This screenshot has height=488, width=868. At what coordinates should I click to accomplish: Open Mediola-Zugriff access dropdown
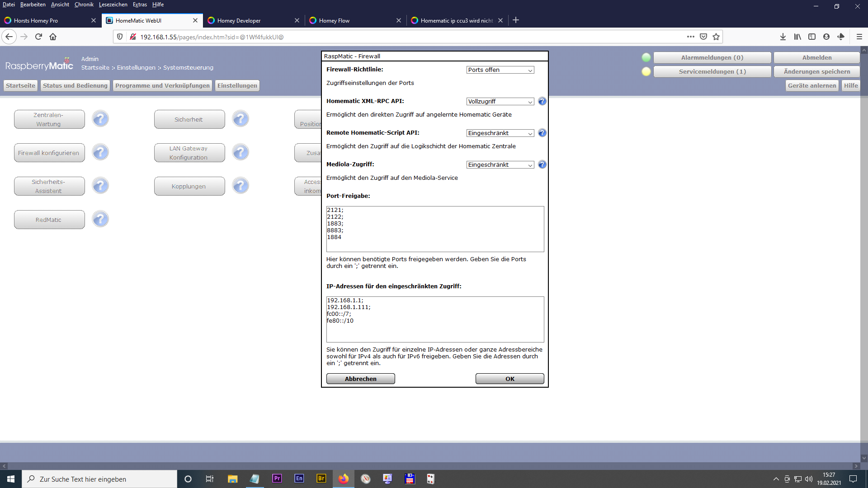coord(500,165)
